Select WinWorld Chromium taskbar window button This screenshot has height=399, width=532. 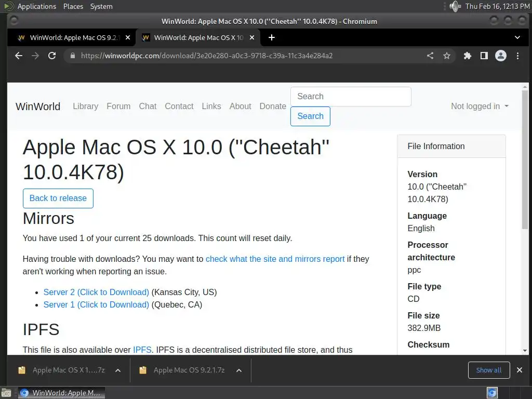click(x=61, y=393)
